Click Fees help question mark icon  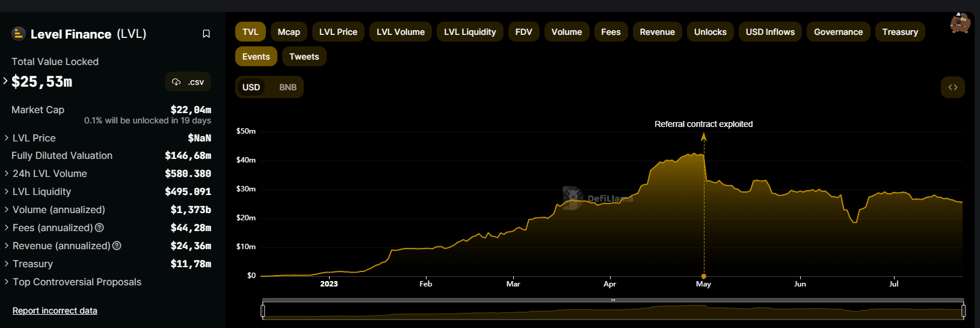point(100,227)
